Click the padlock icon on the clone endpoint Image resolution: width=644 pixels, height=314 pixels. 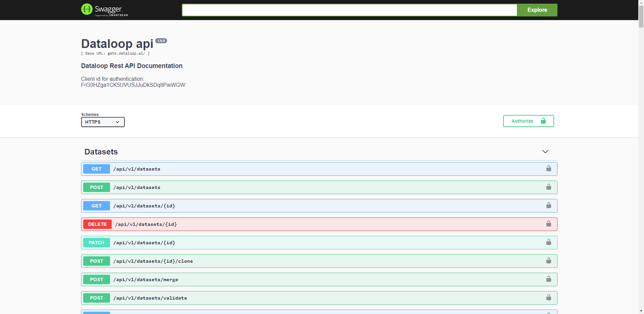549,261
